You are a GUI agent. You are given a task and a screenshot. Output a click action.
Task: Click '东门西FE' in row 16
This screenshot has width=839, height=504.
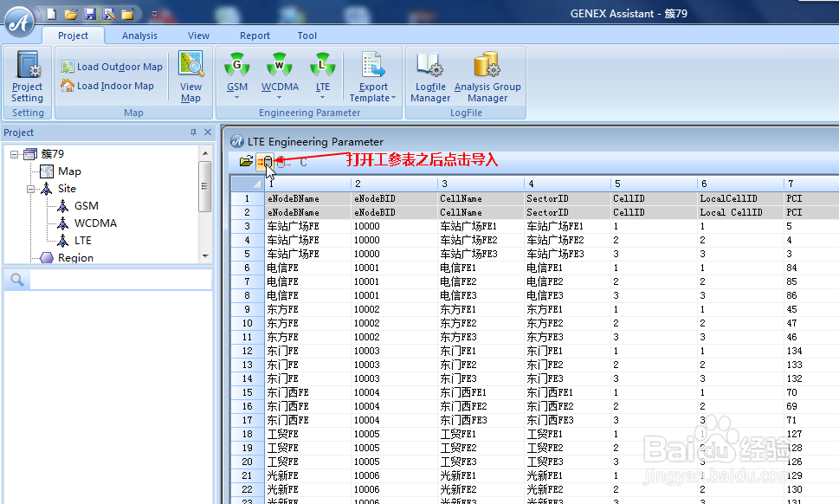point(307,407)
